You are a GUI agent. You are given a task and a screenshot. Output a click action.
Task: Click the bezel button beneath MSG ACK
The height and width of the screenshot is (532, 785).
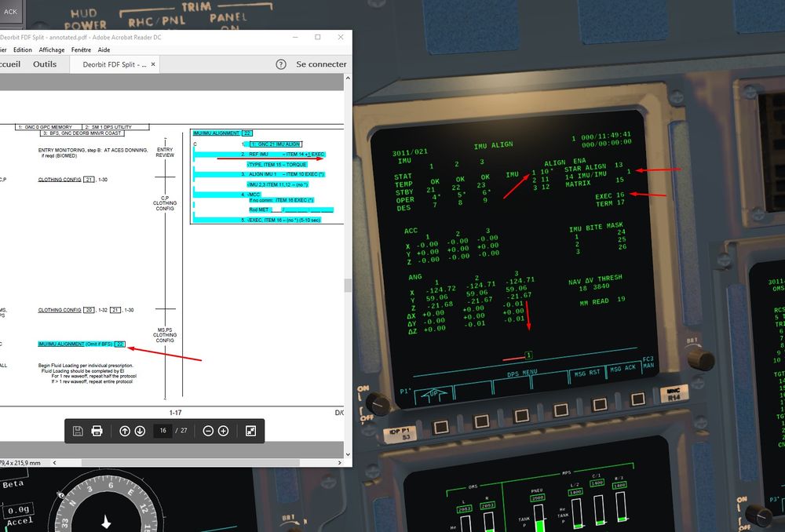click(x=637, y=399)
